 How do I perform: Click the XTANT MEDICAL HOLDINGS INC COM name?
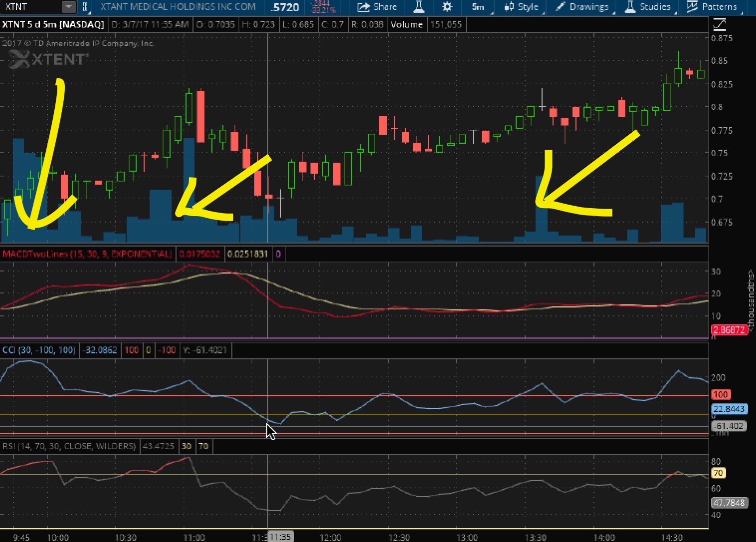tap(178, 7)
